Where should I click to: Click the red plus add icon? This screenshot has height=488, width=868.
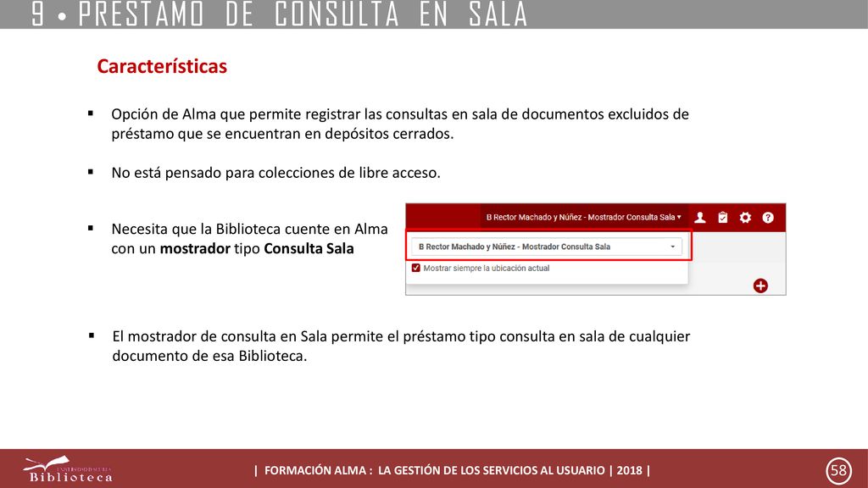click(x=760, y=286)
